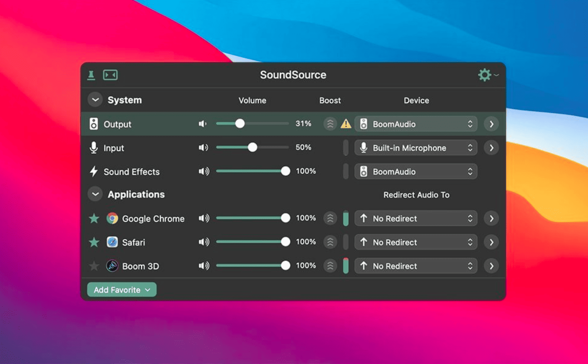Mute Boom 3D audio
Screen dimensions: 588x364
pyautogui.click(x=204, y=266)
